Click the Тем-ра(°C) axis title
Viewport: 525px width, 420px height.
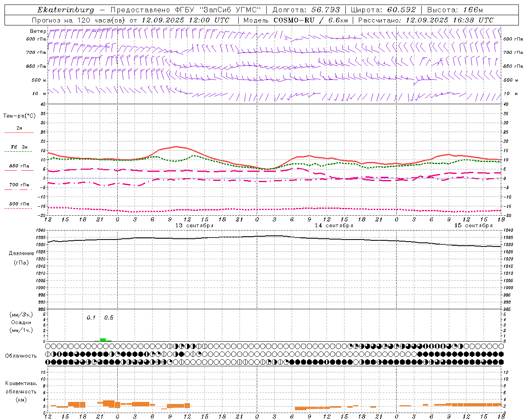[x=19, y=116]
